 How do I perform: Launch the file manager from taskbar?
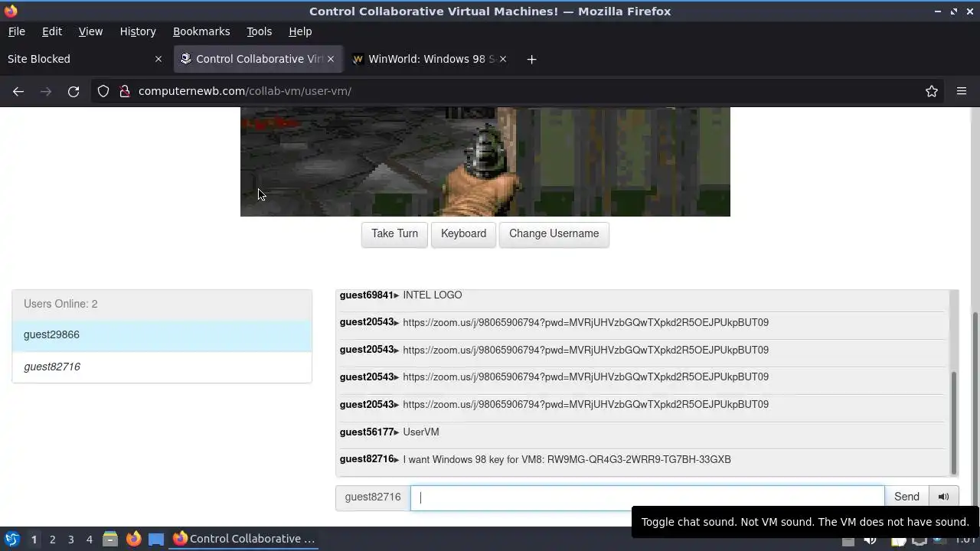pyautogui.click(x=110, y=539)
